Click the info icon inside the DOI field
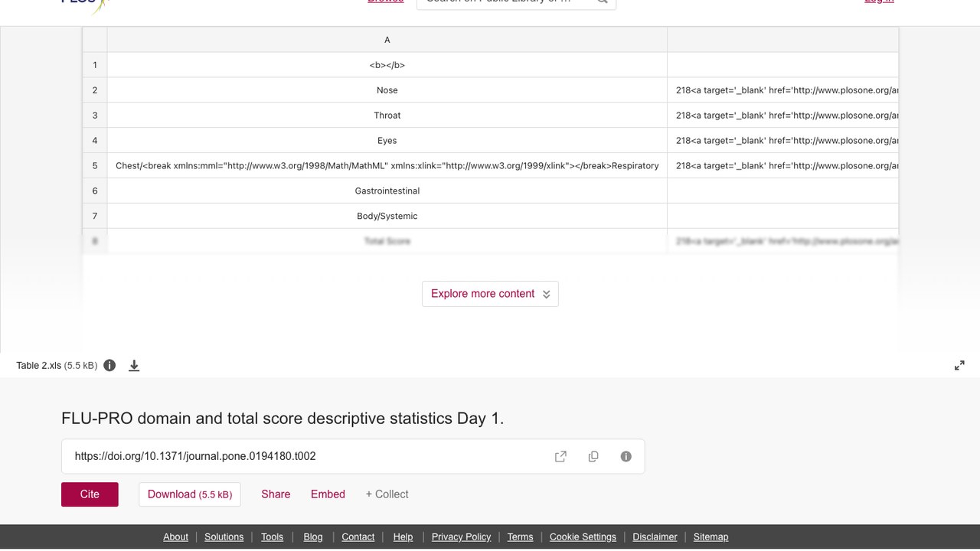Screen dimensions: 980x551 pyautogui.click(x=626, y=457)
